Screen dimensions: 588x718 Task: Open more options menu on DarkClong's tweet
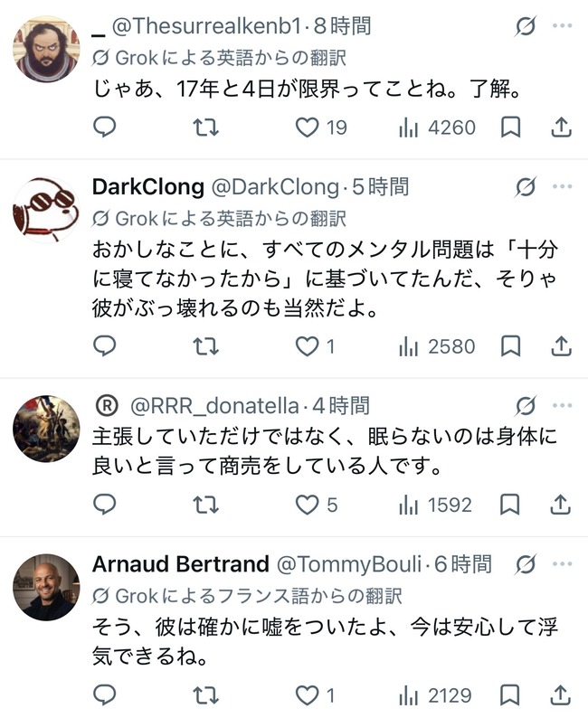[x=563, y=186]
